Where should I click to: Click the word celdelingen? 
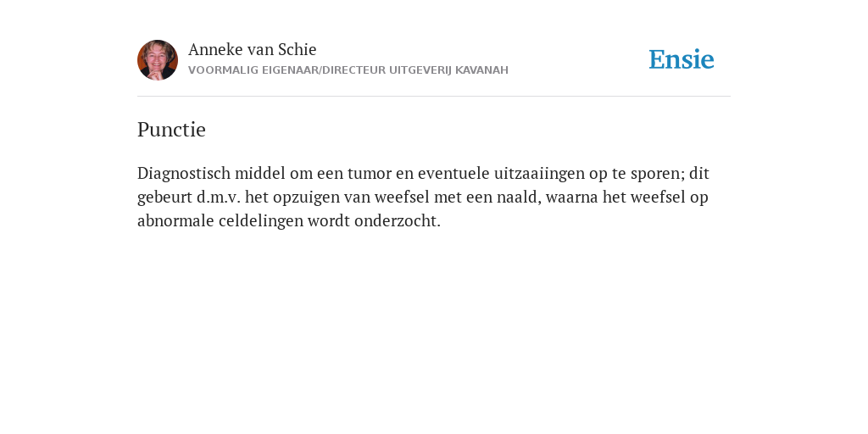[x=261, y=221]
